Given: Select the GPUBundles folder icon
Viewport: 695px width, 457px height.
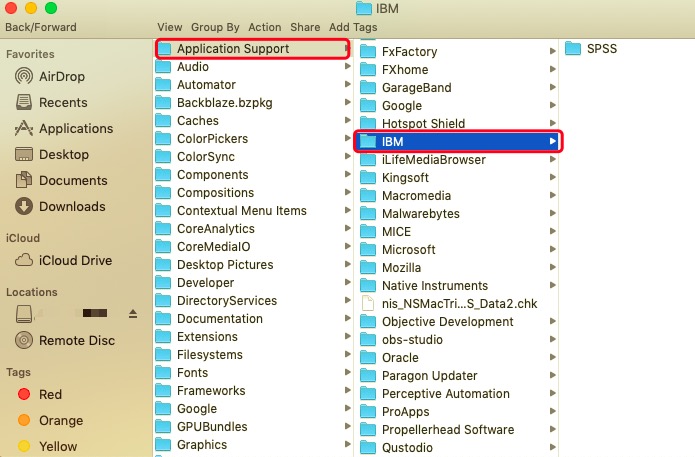Looking at the screenshot, I should (x=163, y=427).
